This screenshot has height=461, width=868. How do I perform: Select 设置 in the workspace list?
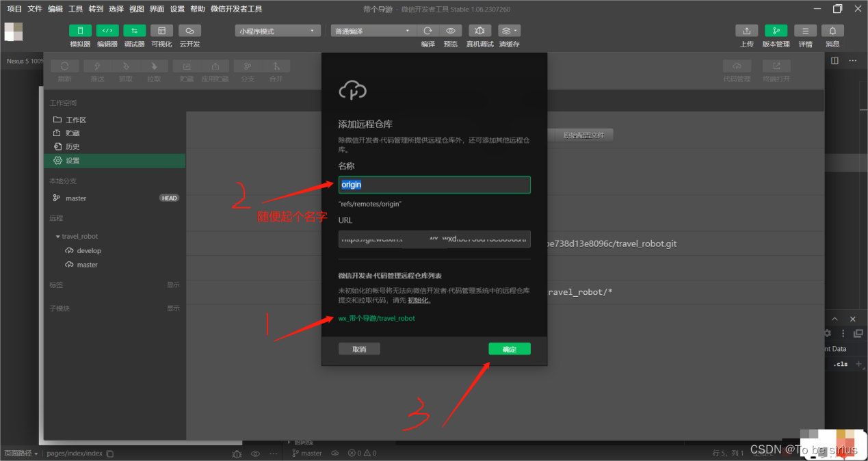pos(114,161)
